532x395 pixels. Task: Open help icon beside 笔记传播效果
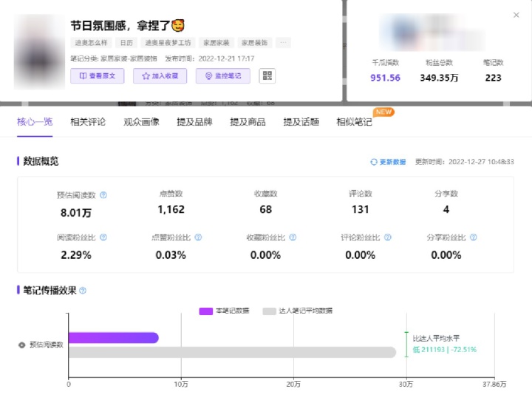click(x=83, y=291)
